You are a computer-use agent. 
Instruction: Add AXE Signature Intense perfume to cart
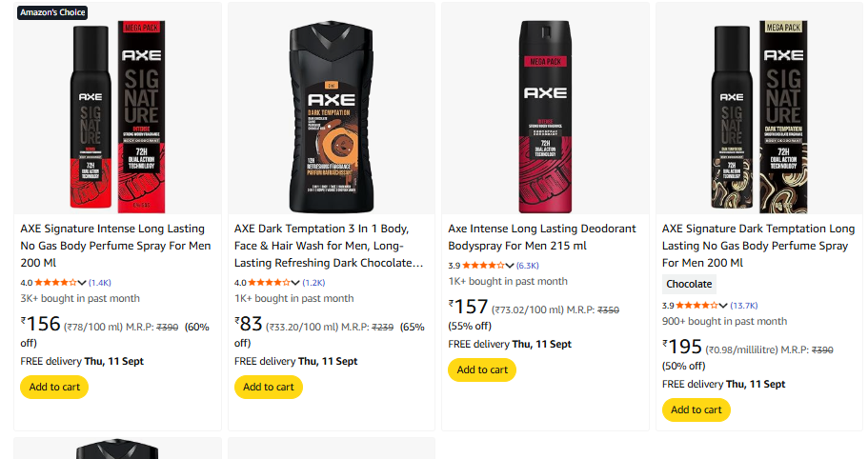tap(54, 387)
